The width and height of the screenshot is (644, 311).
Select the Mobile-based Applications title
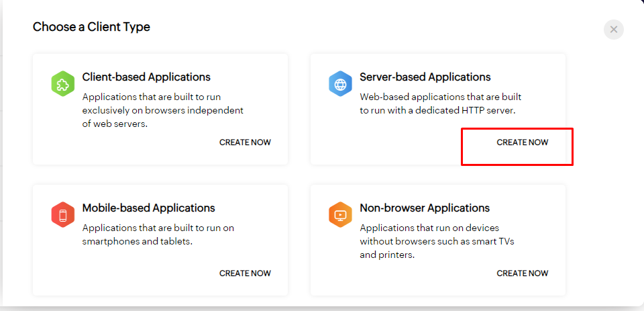coord(148,208)
